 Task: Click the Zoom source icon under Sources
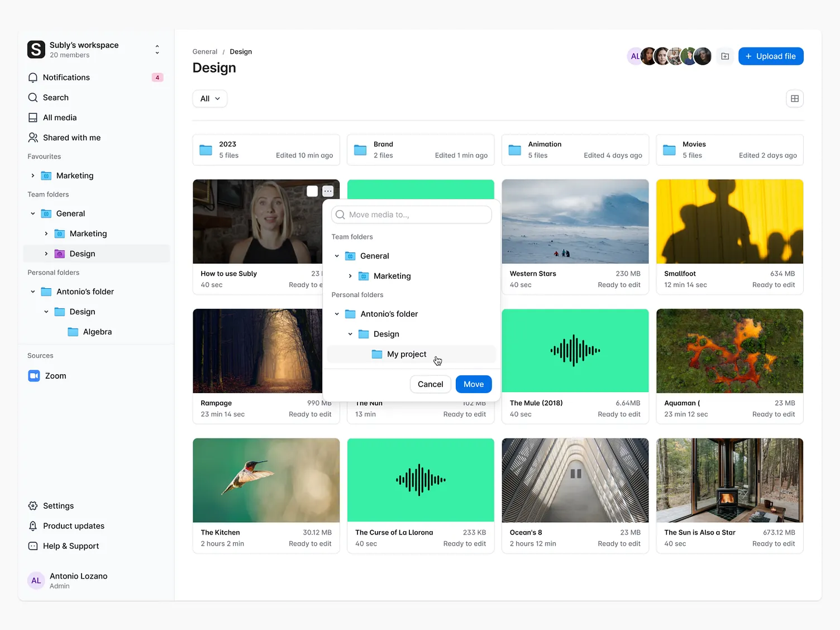(x=34, y=375)
